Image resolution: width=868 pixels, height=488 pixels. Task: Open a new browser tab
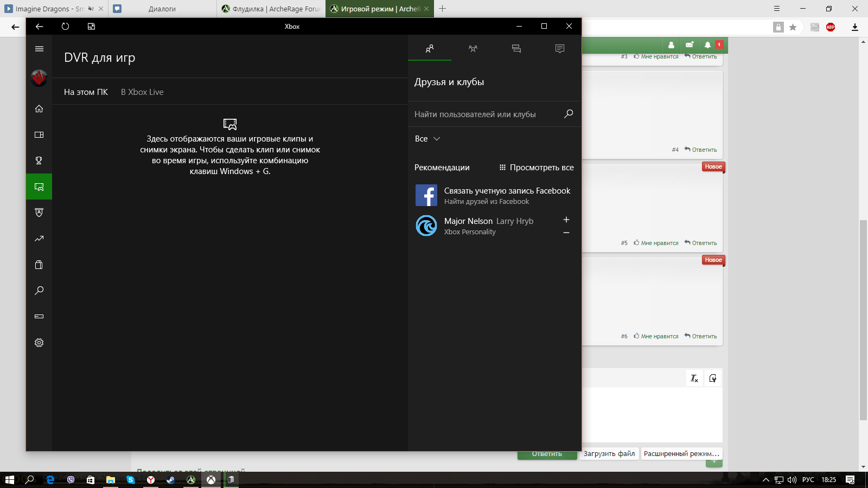[443, 9]
